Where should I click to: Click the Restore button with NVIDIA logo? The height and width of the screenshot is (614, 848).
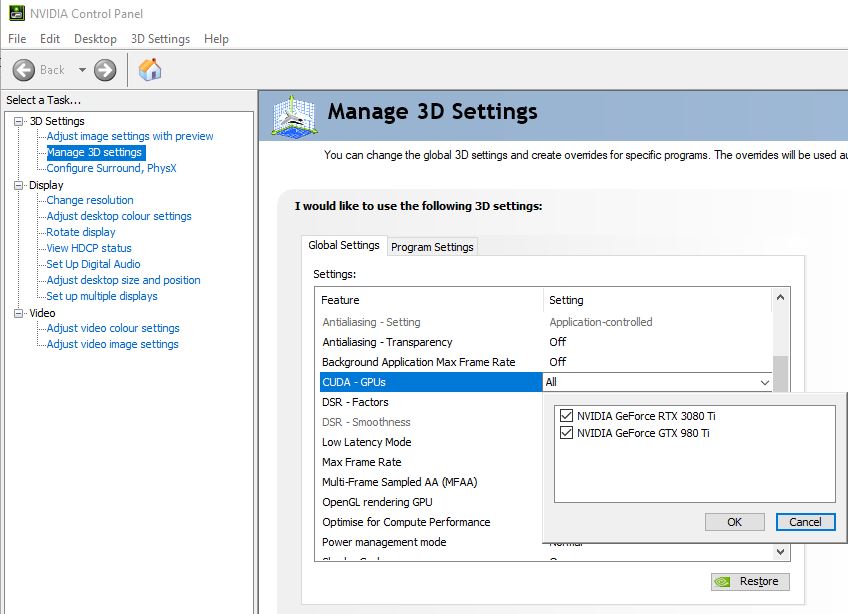[x=750, y=581]
